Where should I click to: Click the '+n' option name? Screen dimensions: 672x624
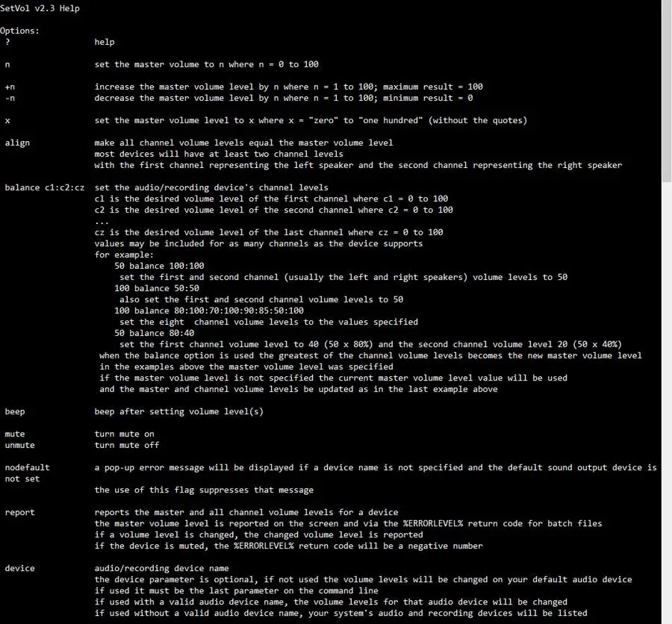pyautogui.click(x=10, y=87)
